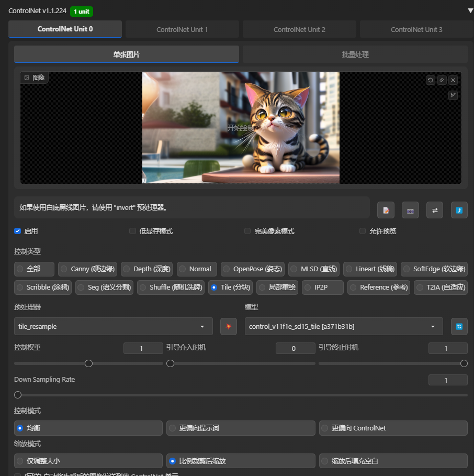
Task: Click the 引导介入时机 value input field
Action: click(x=295, y=348)
